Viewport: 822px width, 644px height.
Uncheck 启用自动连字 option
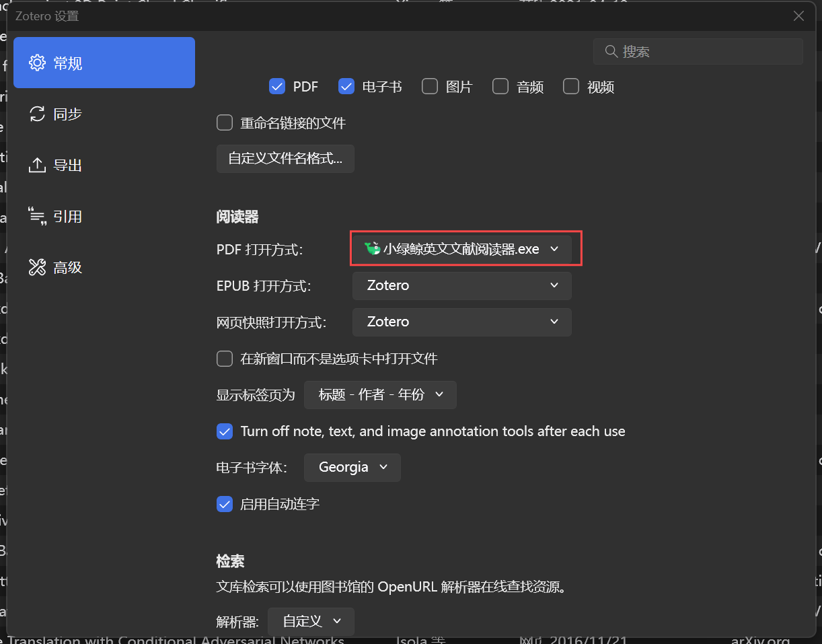tap(225, 503)
